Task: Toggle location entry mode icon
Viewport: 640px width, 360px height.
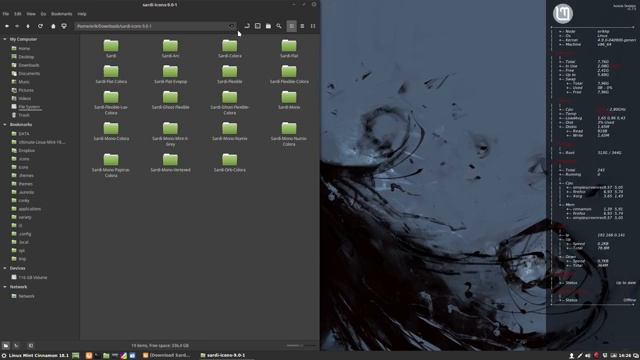Action: pyautogui.click(x=247, y=26)
